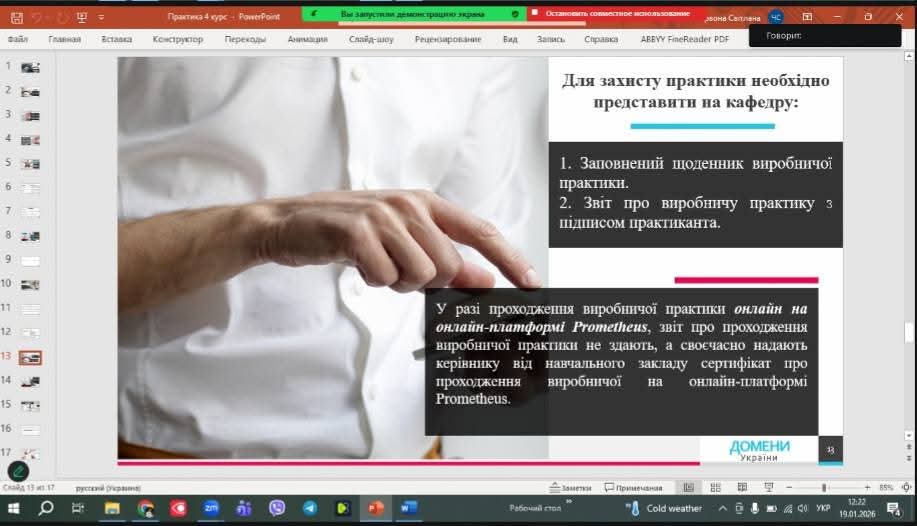Open the Конструктор ribbon tab

pos(178,39)
